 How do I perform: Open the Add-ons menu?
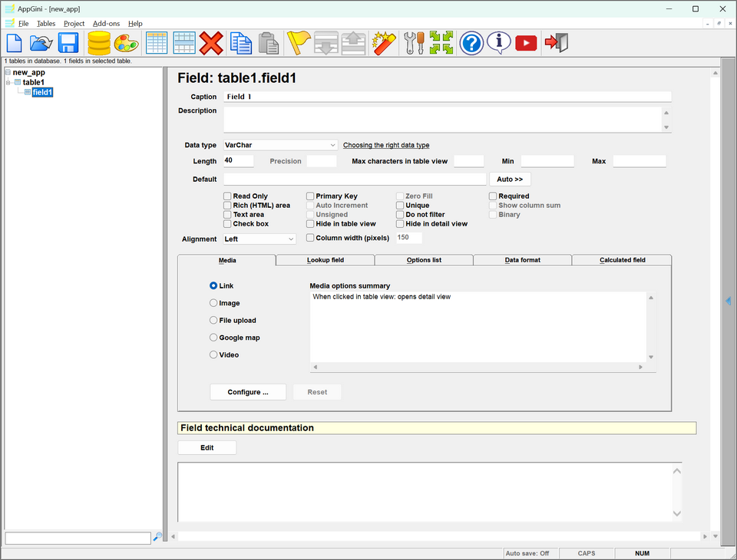pos(106,23)
